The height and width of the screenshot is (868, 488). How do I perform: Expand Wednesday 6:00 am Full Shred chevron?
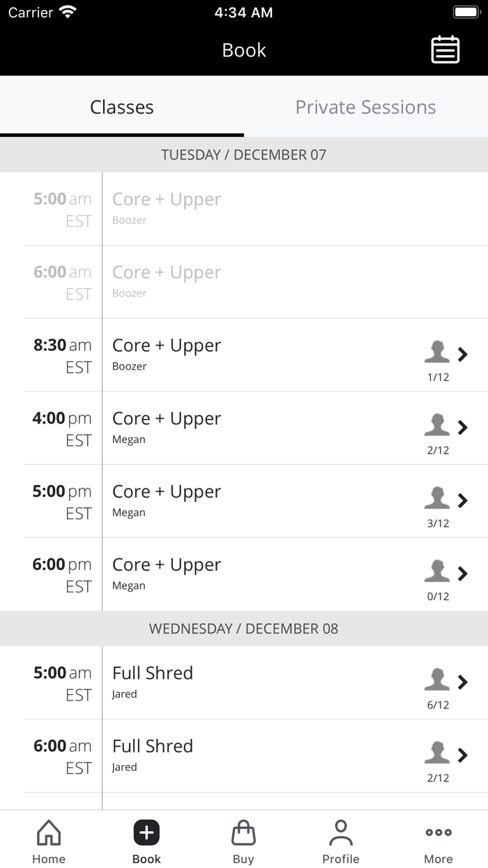[x=463, y=755]
